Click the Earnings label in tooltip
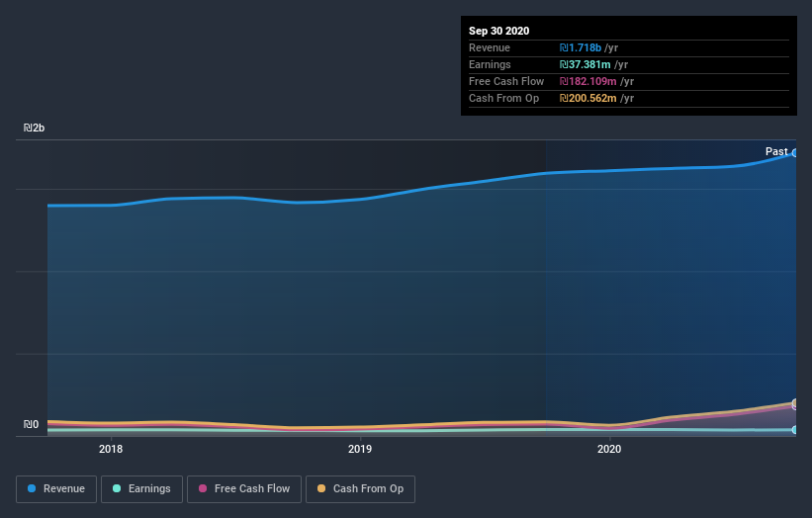 click(x=490, y=64)
